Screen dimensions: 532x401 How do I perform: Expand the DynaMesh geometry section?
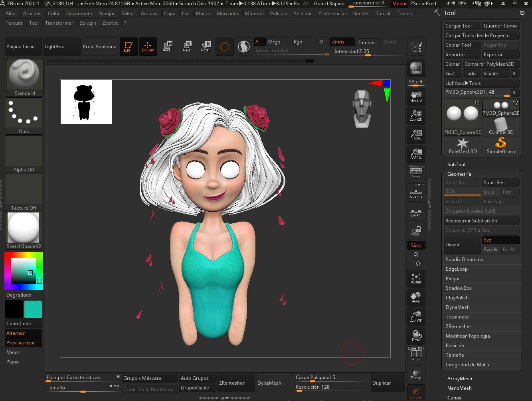458,307
